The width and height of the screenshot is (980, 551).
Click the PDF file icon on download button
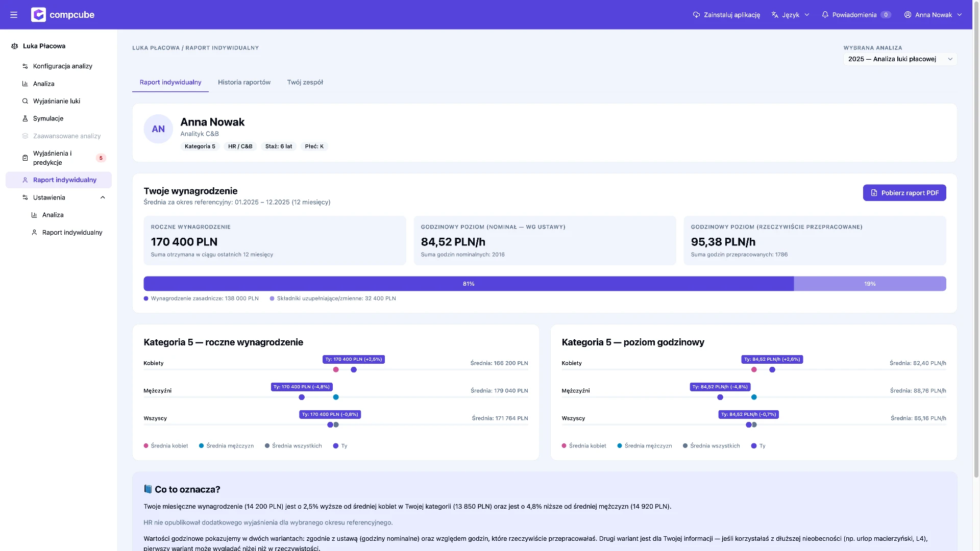tap(874, 193)
